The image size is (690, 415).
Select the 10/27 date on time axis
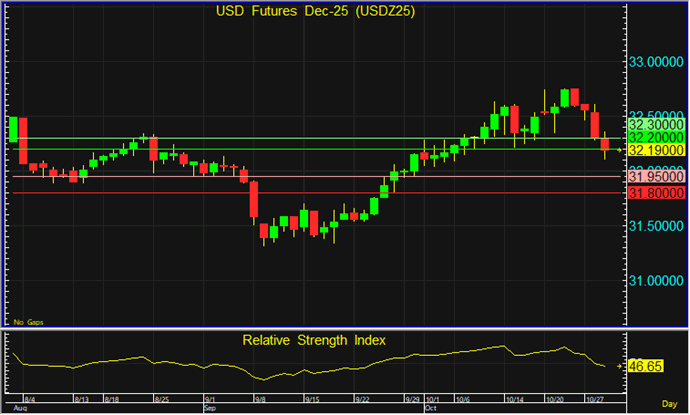coord(598,397)
